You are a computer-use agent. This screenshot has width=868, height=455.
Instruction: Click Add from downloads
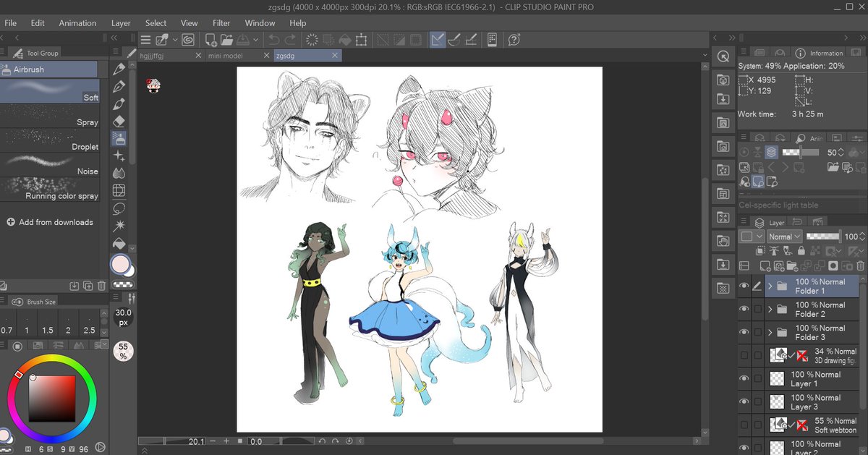(x=49, y=222)
